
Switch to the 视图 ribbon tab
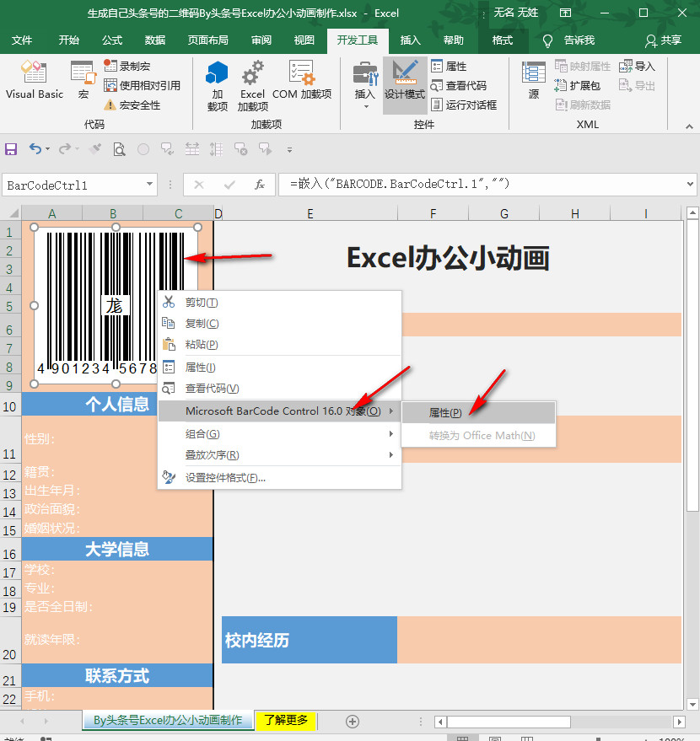[304, 40]
